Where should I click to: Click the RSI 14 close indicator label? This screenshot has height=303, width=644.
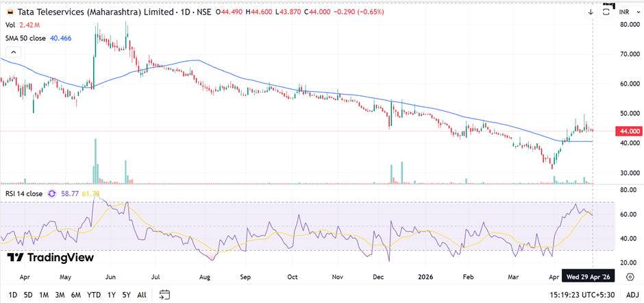(23, 194)
